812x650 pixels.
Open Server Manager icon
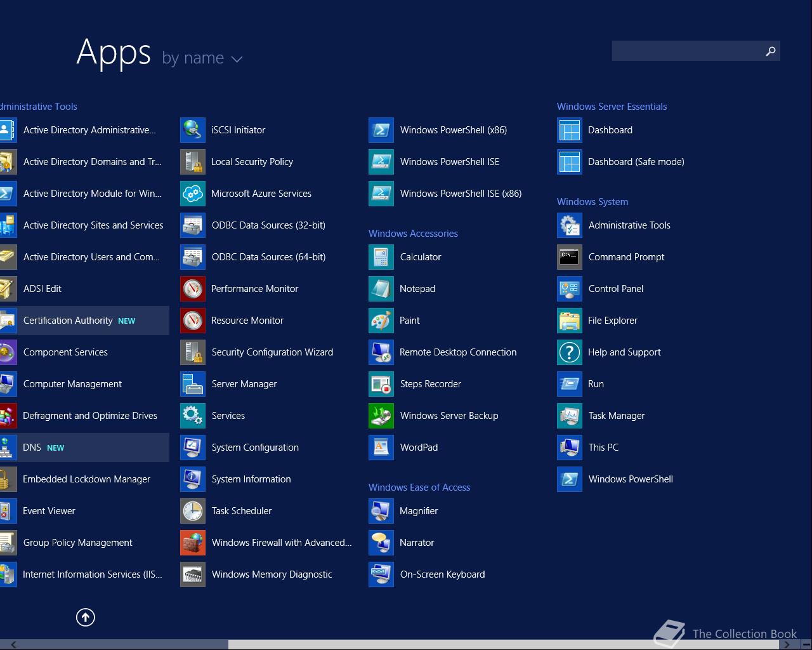pos(193,384)
